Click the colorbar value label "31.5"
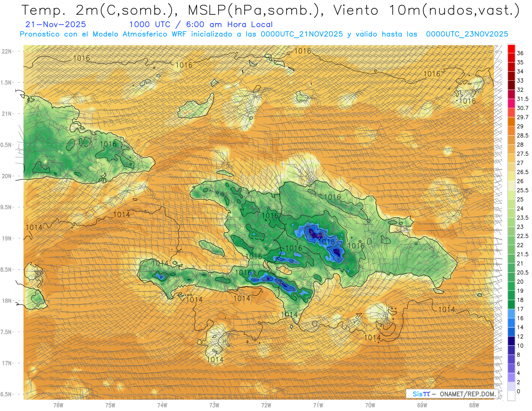532x411 pixels. click(x=523, y=99)
